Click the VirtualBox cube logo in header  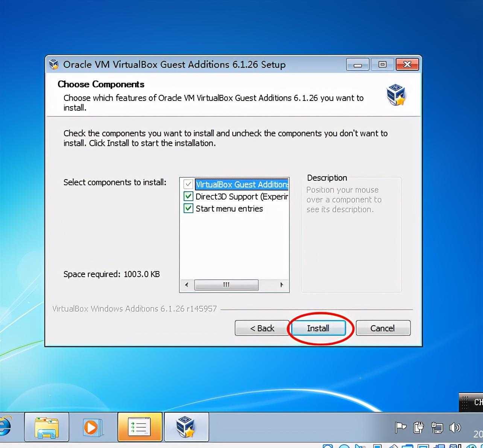[396, 95]
